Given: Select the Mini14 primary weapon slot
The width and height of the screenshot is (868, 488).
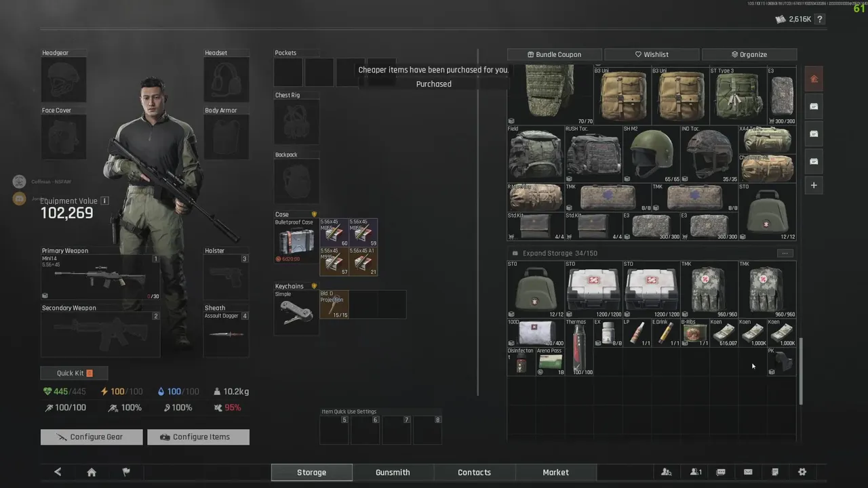Looking at the screenshot, I should pos(100,277).
